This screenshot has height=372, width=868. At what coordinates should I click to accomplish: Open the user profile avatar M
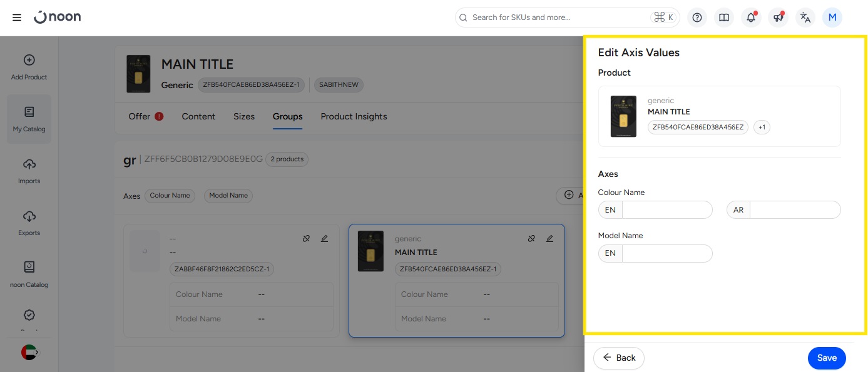[832, 18]
